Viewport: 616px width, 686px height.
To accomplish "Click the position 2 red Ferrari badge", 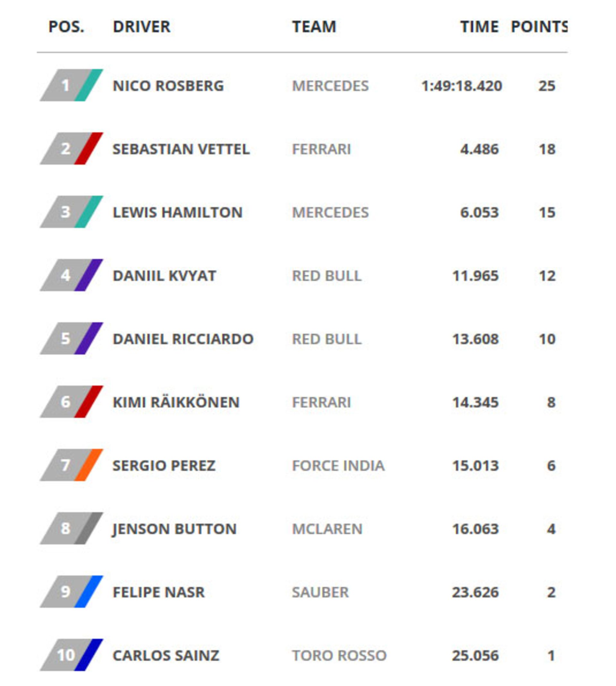I will click(x=72, y=148).
